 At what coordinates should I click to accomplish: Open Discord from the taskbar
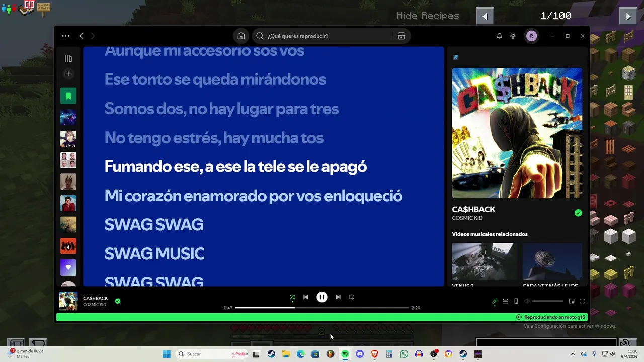tap(360, 354)
